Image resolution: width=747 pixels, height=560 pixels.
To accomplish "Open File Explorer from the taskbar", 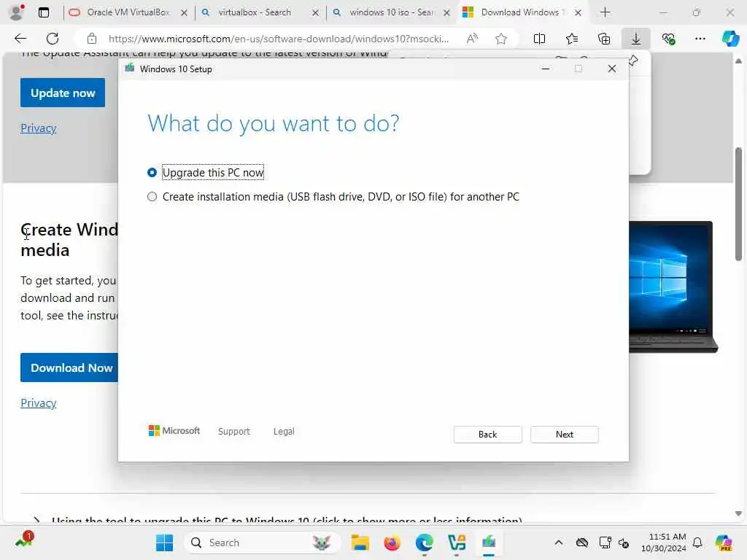I will (360, 542).
